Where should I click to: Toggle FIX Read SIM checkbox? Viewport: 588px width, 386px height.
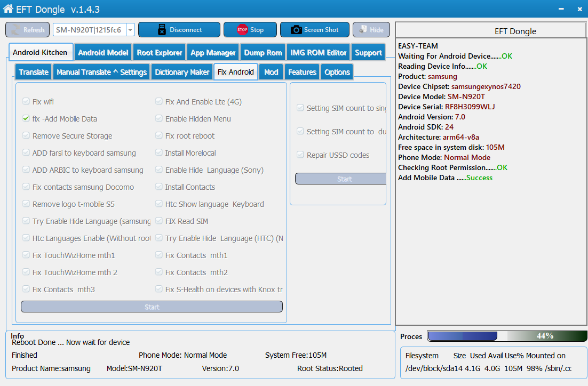[x=158, y=221]
